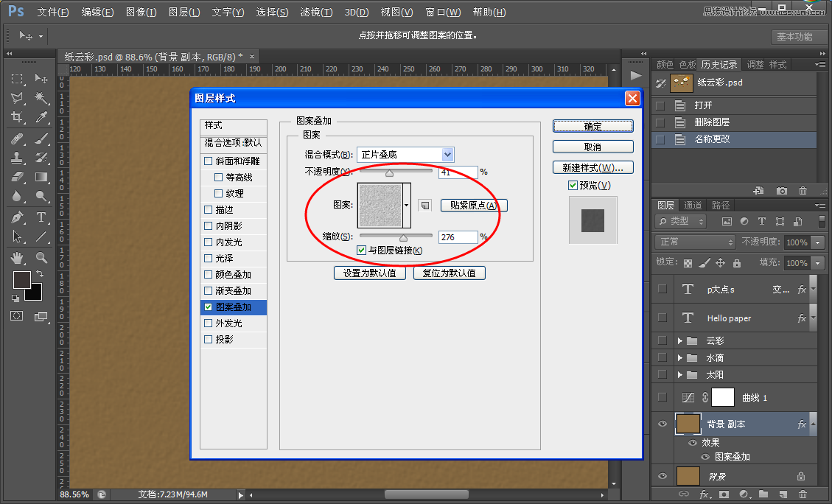
Task: Click 确定 button
Action: [592, 126]
